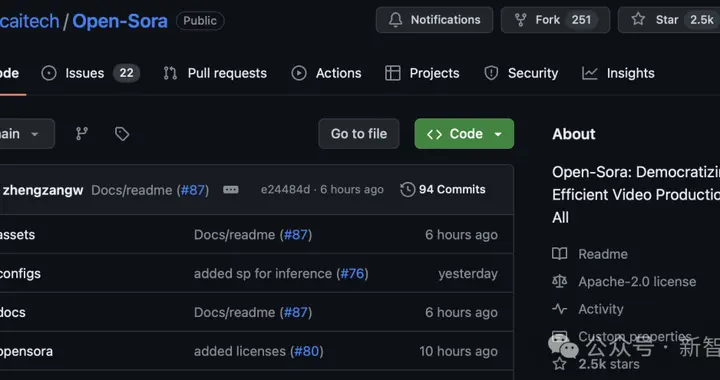
Task: Open the docs folder
Action: (x=13, y=312)
